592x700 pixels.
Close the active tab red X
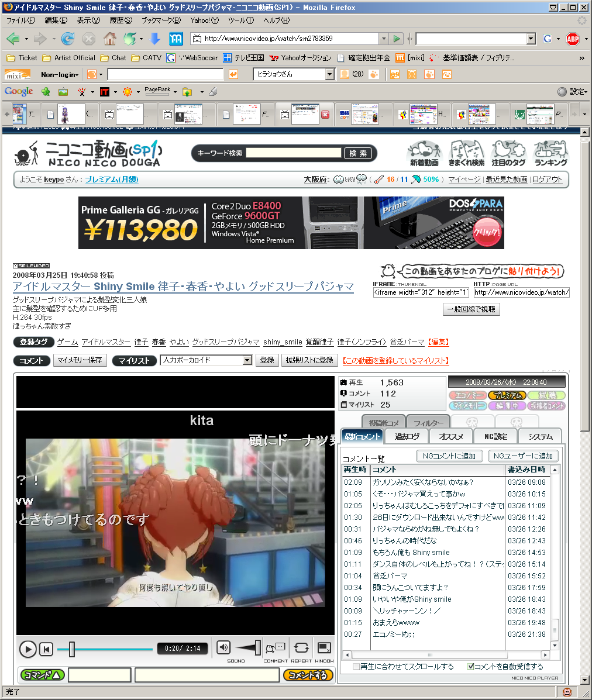325,115
